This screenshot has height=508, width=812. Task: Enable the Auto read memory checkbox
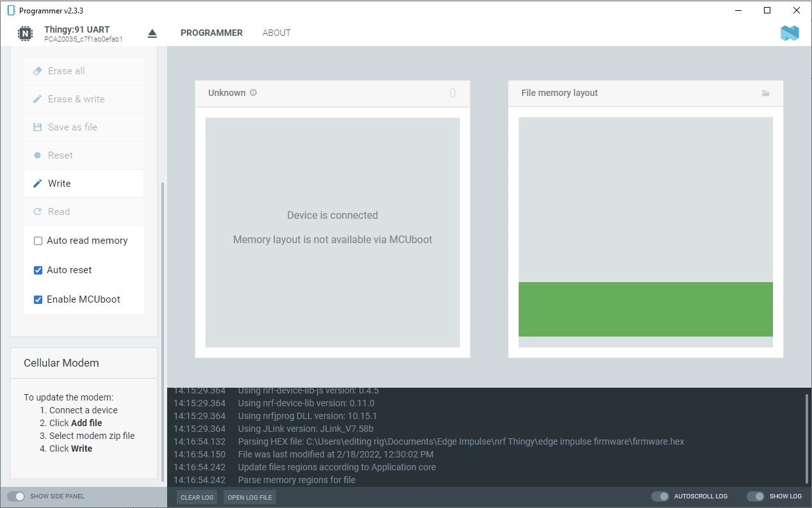[38, 241]
